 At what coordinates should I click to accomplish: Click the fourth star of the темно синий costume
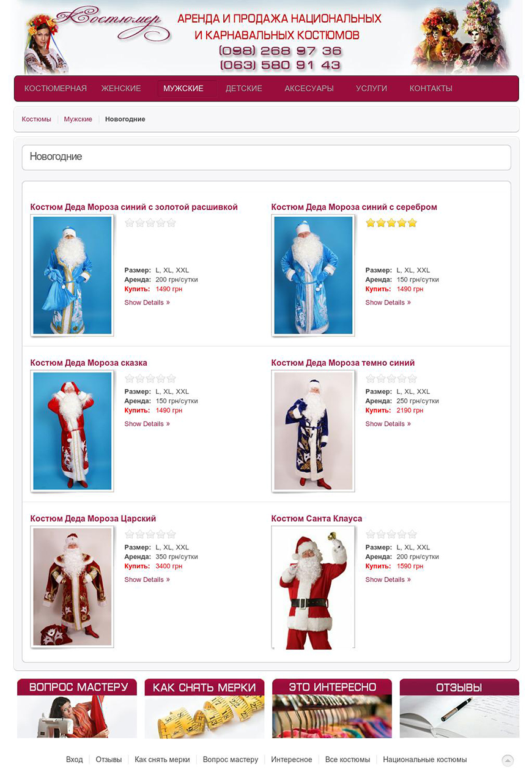[402, 379]
